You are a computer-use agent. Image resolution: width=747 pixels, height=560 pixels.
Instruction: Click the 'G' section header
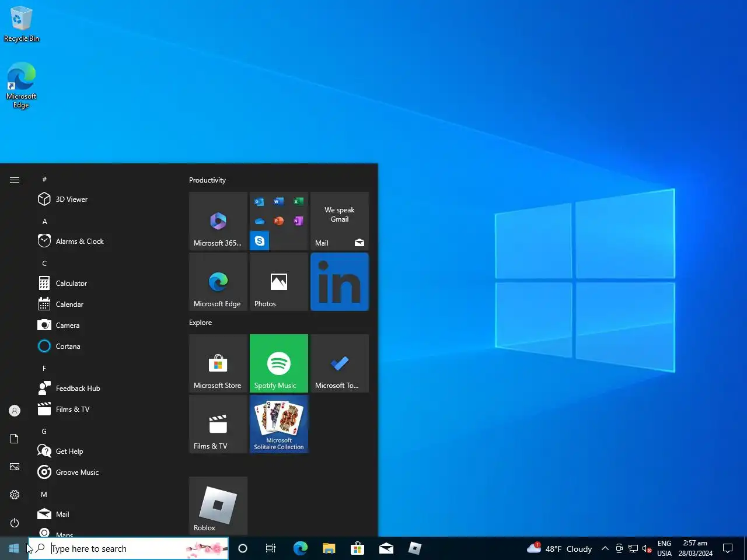(x=44, y=432)
